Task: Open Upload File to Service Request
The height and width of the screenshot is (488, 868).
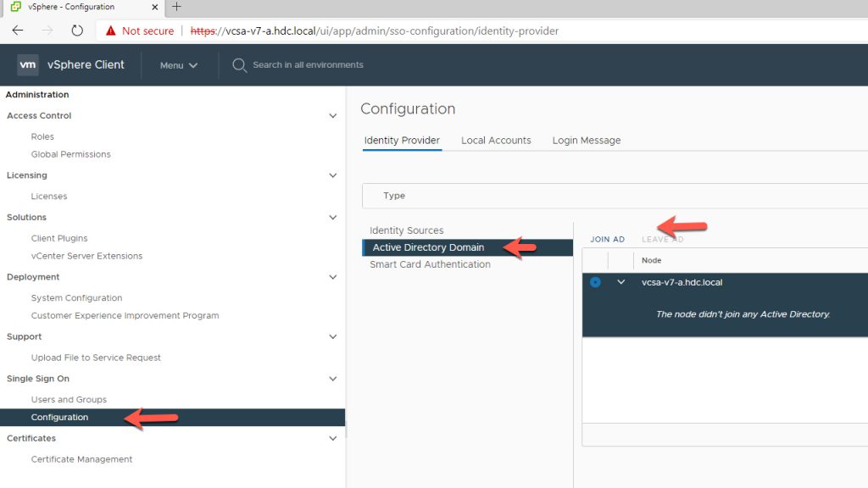Action: pos(96,358)
